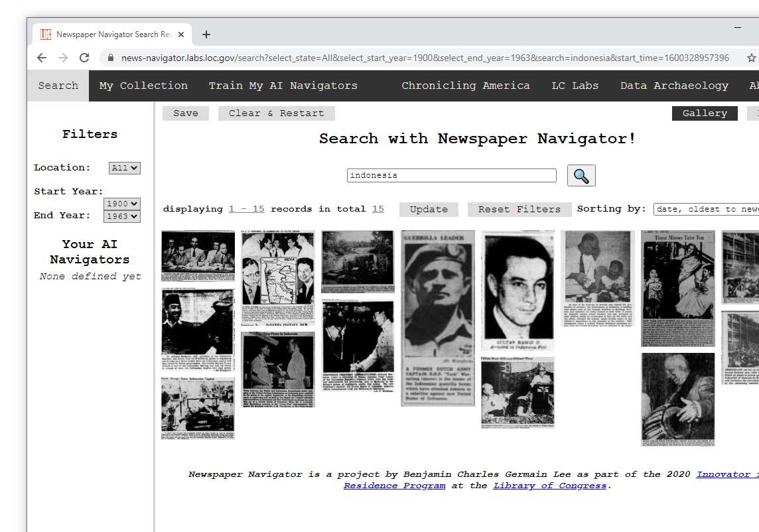Open Train My AI Navigators
Screen dimensions: 759x532
coord(283,86)
